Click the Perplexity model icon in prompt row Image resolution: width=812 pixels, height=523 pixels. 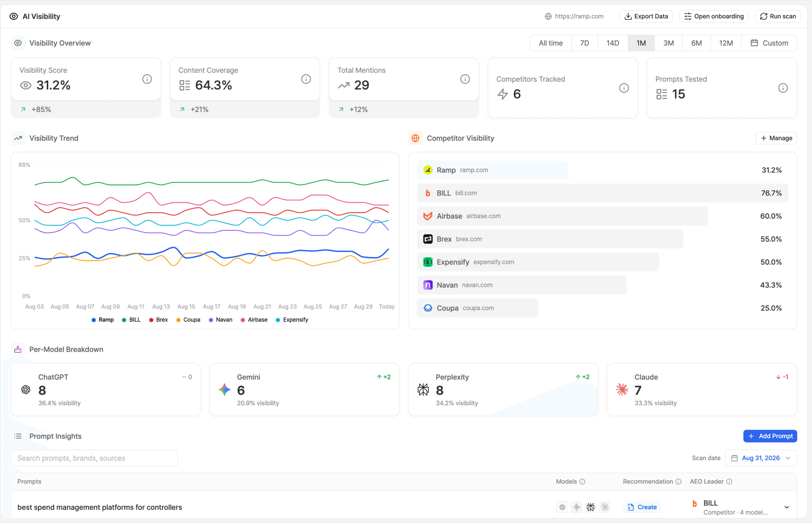[591, 507]
